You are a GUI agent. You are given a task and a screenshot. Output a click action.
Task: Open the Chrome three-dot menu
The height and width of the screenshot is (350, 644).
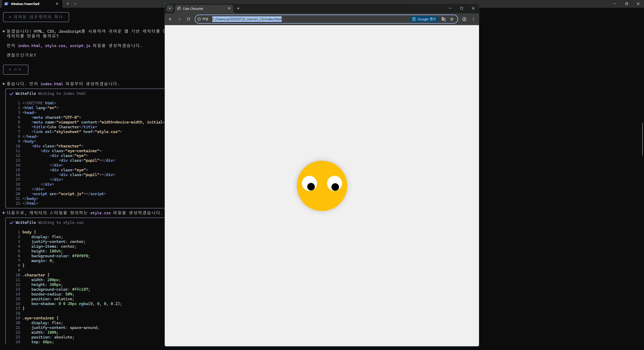pyautogui.click(x=473, y=19)
